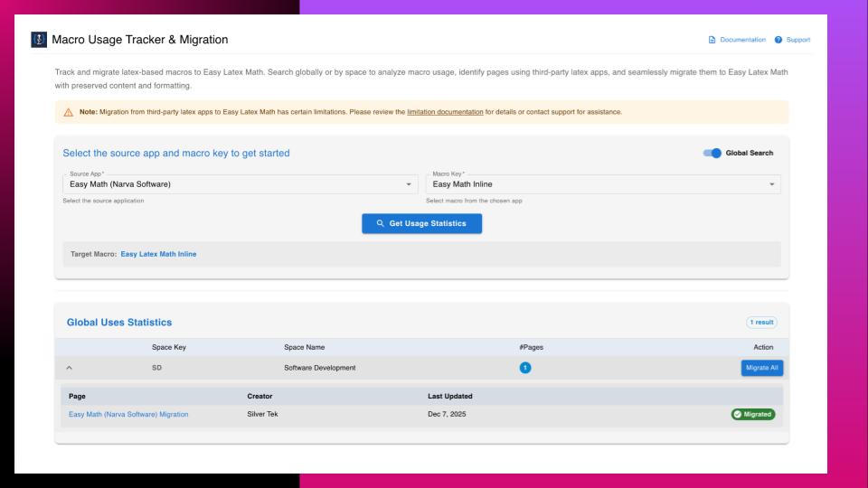Open the Macro Key dropdown

point(603,184)
